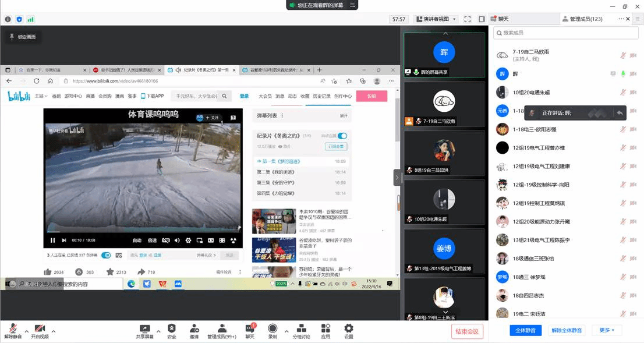Viewport: 644px width, 343px height.
Task: Switch to the 聊天 panel tab
Action: click(x=503, y=19)
